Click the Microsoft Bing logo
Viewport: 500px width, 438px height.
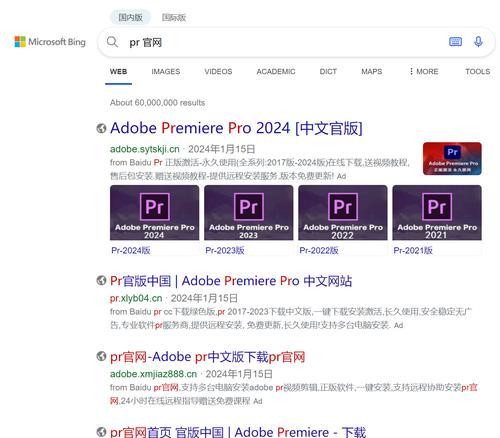50,42
